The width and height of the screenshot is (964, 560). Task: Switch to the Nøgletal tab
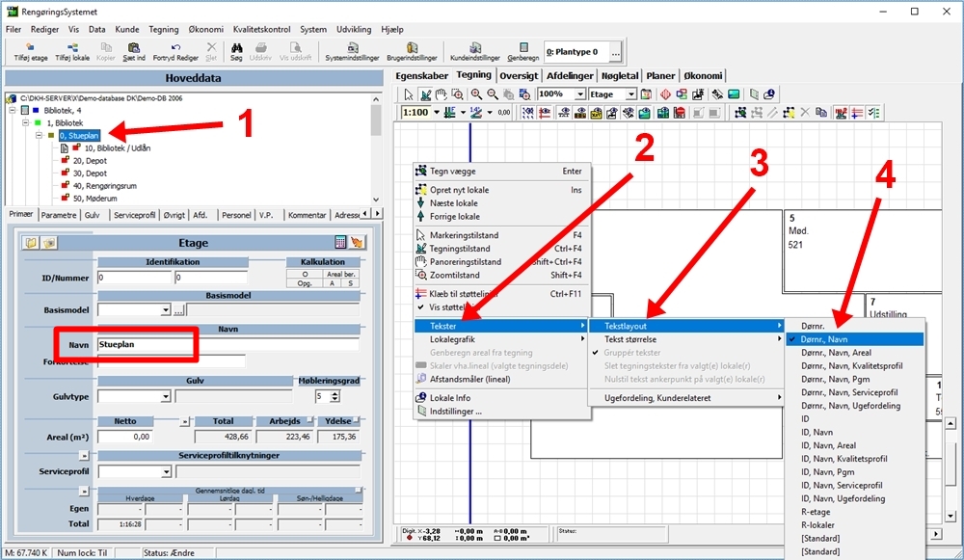[620, 75]
